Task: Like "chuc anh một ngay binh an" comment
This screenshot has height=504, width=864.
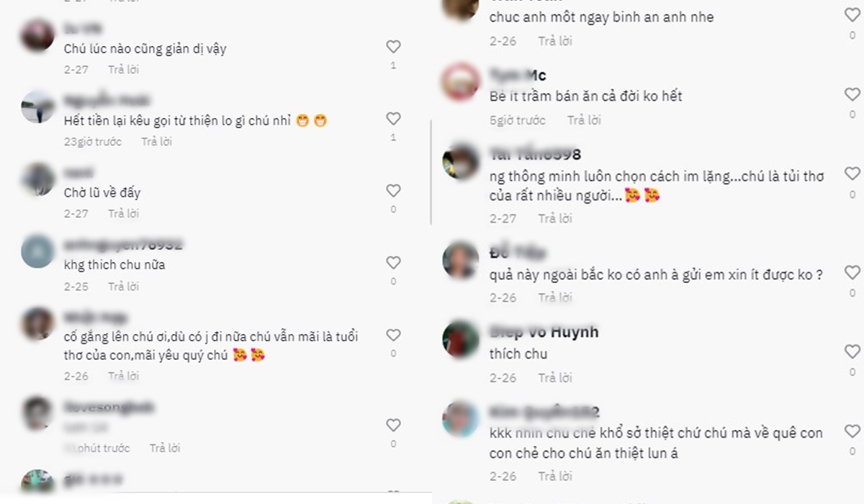Action: pos(852,15)
